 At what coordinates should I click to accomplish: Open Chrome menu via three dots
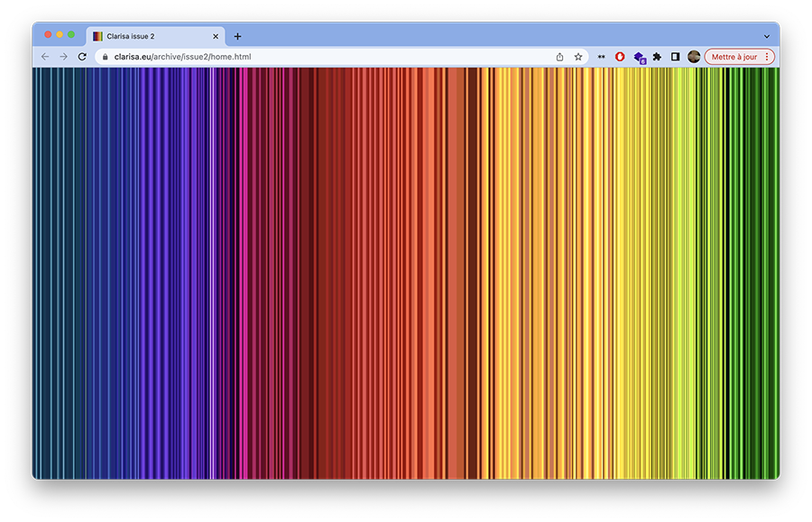coord(767,57)
